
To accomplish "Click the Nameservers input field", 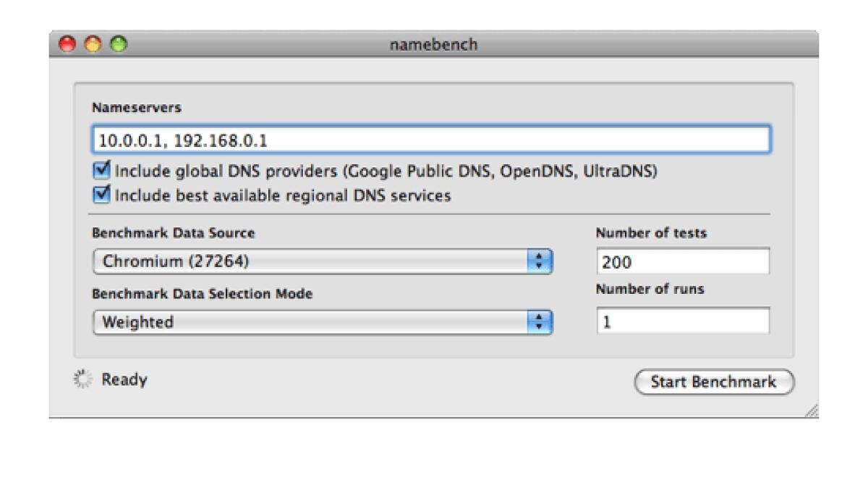I will click(x=431, y=140).
